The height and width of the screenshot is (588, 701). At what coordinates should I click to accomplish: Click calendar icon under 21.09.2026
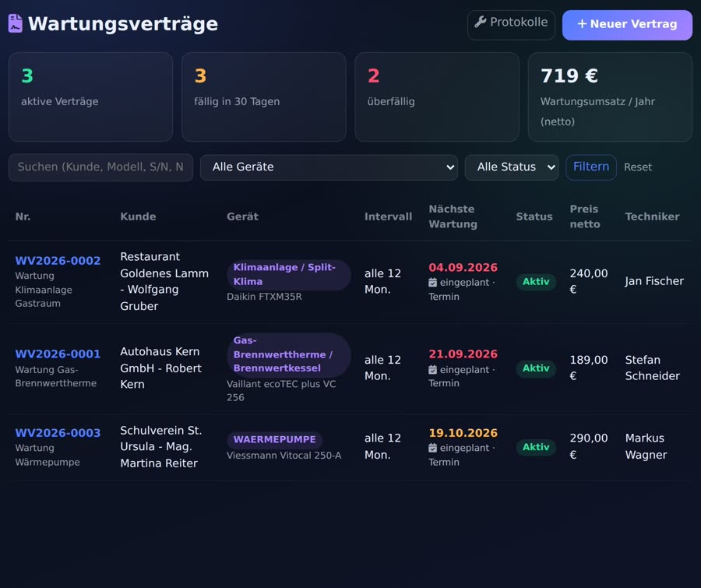(x=432, y=370)
